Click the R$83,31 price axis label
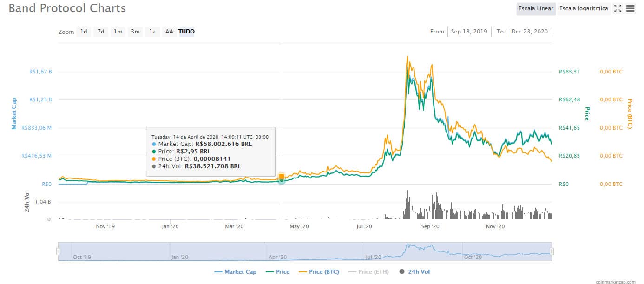 (569, 72)
